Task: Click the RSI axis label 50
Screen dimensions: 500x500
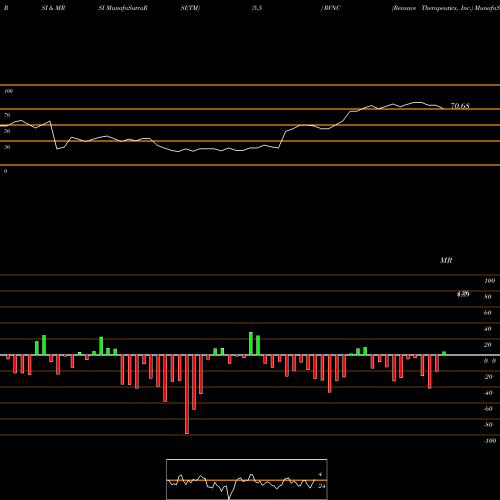Action: pyautogui.click(x=7, y=131)
